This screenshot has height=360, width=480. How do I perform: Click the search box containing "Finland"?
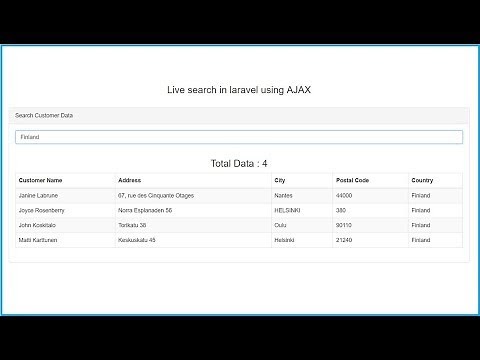pos(239,137)
